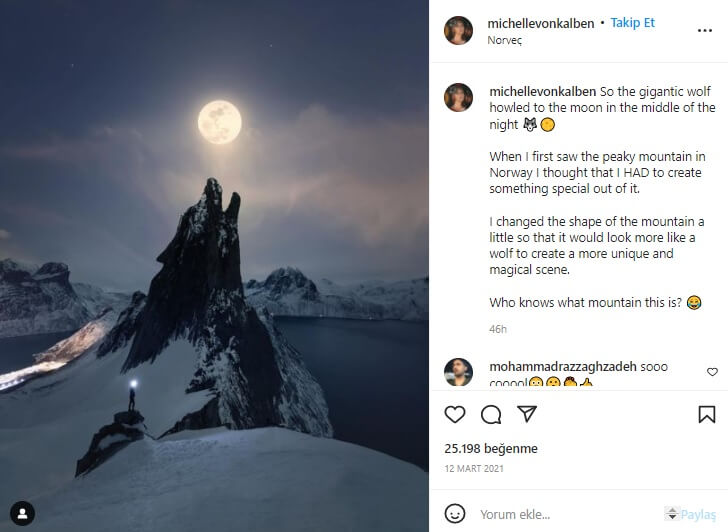Open comments via the speech bubble icon
The height and width of the screenshot is (532, 728).
click(491, 414)
